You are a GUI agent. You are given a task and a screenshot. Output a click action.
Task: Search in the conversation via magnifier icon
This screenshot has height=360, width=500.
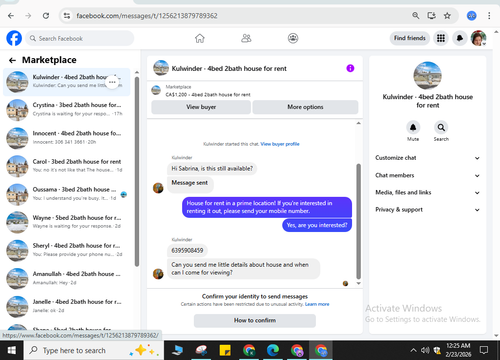coord(441,127)
